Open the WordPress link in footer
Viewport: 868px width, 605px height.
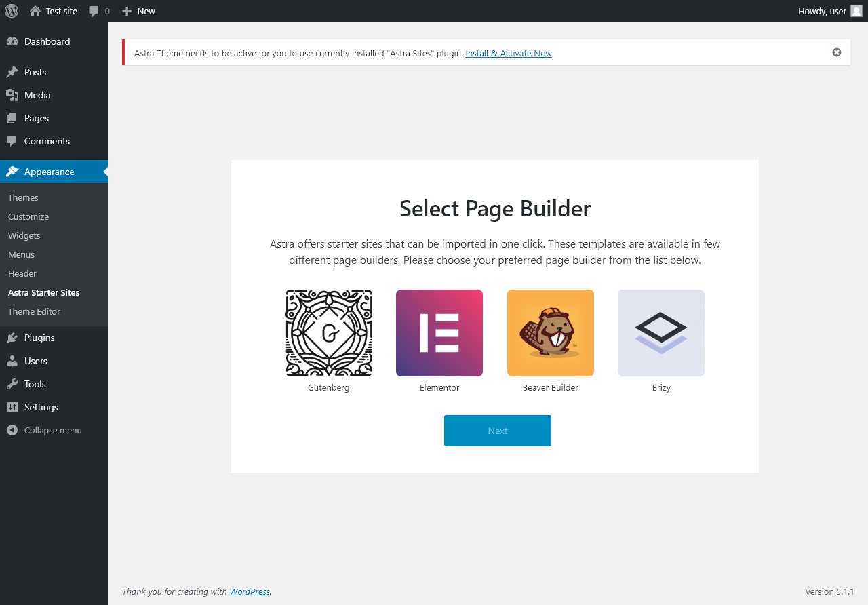[x=250, y=591]
